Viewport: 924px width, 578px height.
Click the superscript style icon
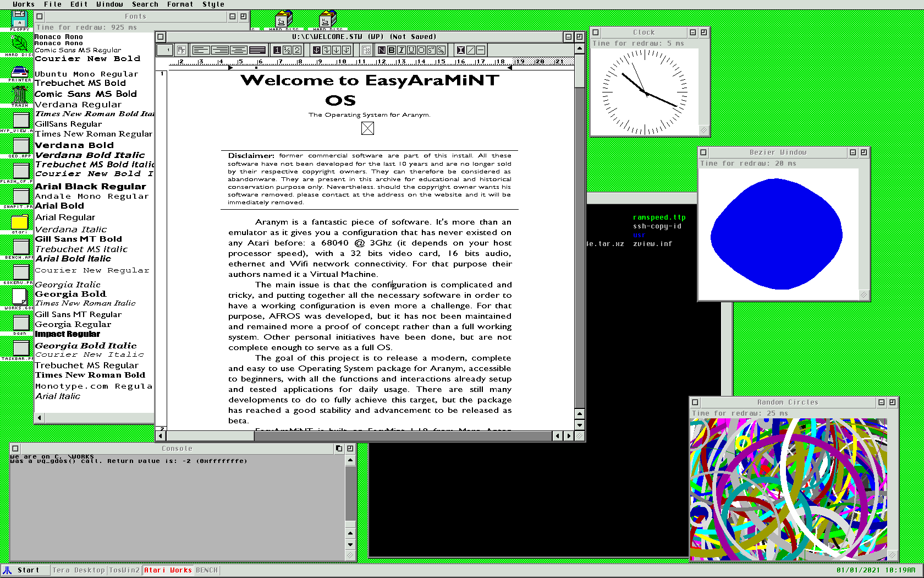pyautogui.click(x=431, y=50)
